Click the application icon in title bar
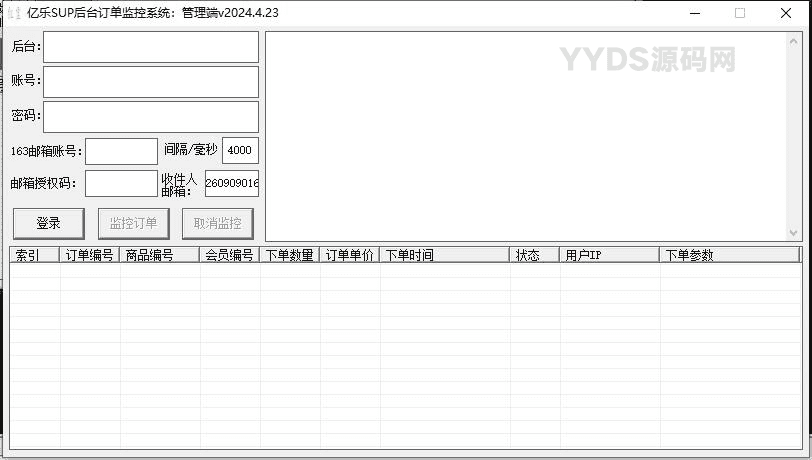This screenshot has width=812, height=460. [14, 13]
